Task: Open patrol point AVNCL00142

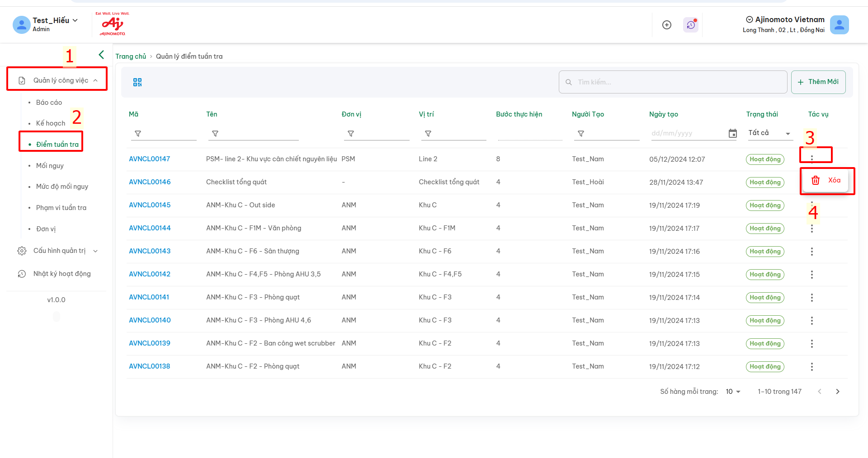Action: [x=150, y=274]
